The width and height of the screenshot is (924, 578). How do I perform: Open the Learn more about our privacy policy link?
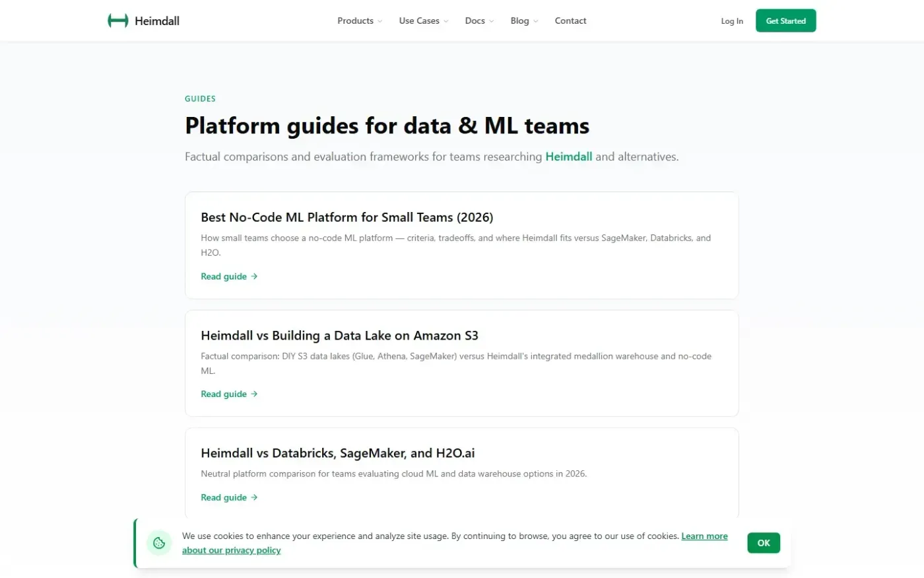(x=704, y=536)
